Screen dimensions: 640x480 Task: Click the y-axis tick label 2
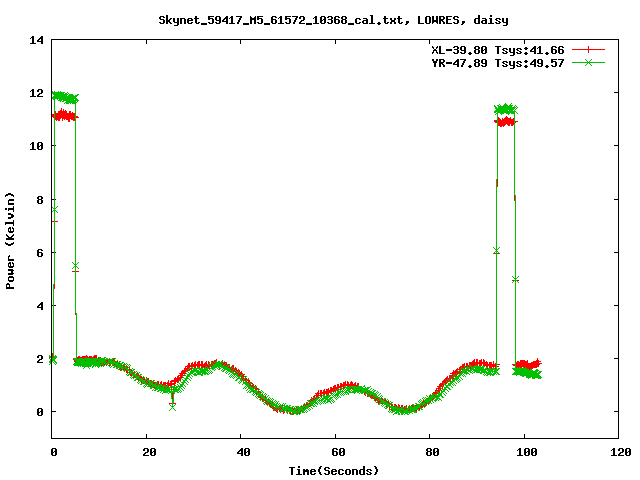coord(40,359)
